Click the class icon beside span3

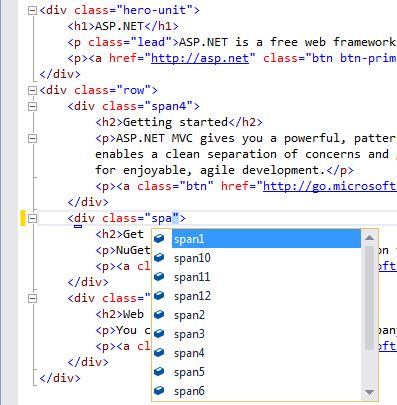pyautogui.click(x=160, y=333)
